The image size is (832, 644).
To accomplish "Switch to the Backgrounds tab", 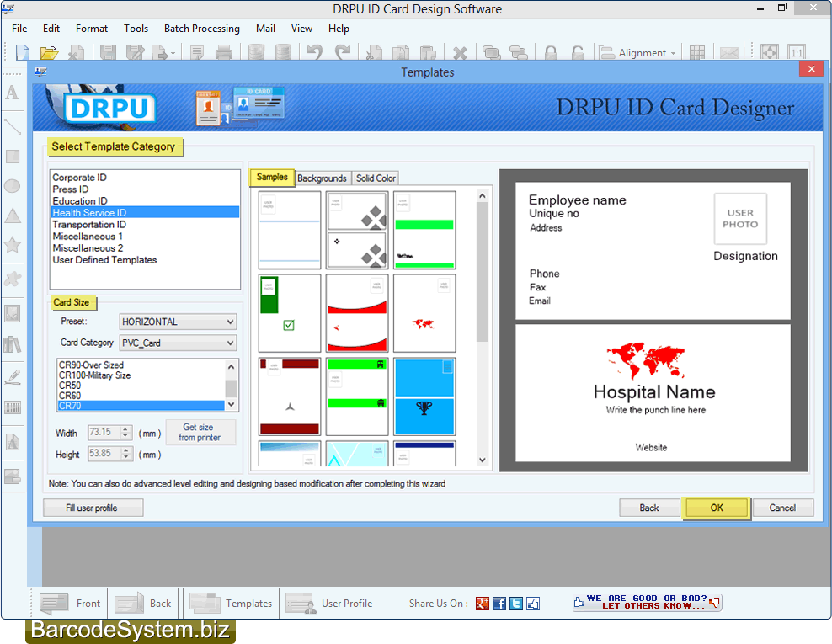I will [x=322, y=178].
